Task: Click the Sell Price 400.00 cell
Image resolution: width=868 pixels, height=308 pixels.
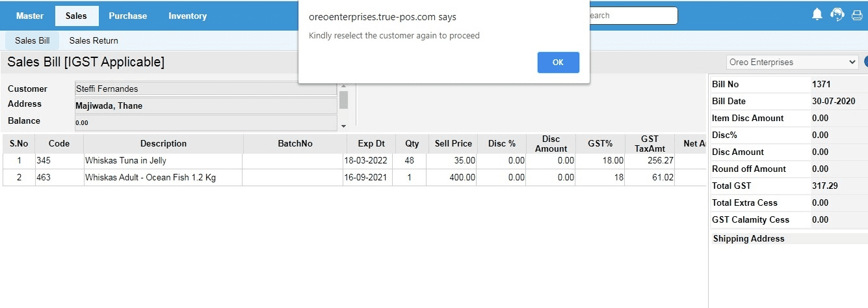Action: [453, 177]
